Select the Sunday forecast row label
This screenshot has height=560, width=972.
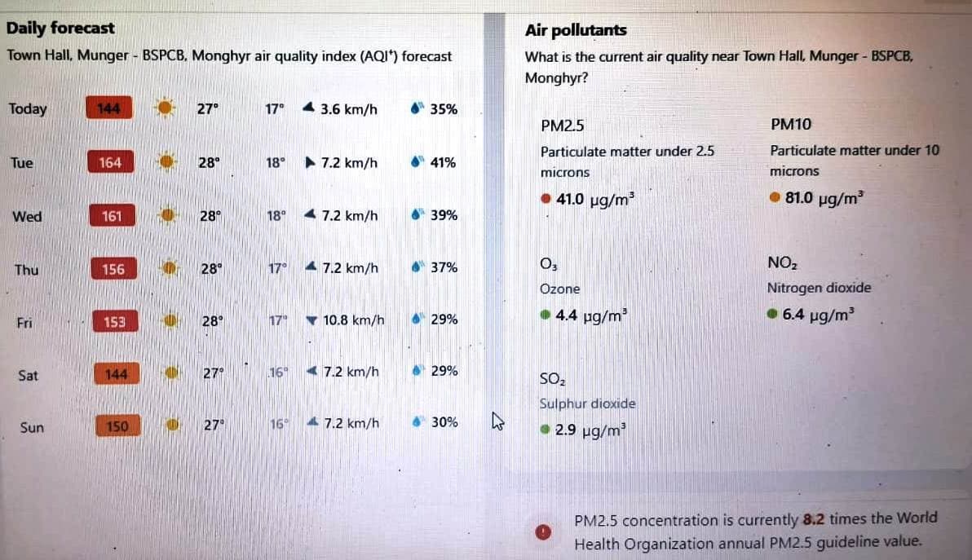[x=32, y=426]
